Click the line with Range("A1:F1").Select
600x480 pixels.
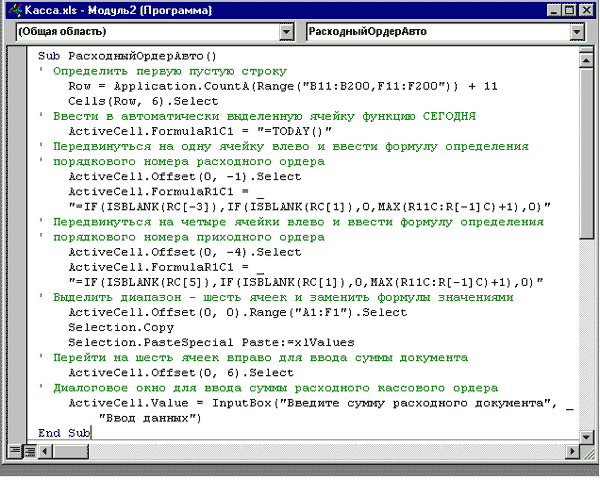click(x=238, y=312)
